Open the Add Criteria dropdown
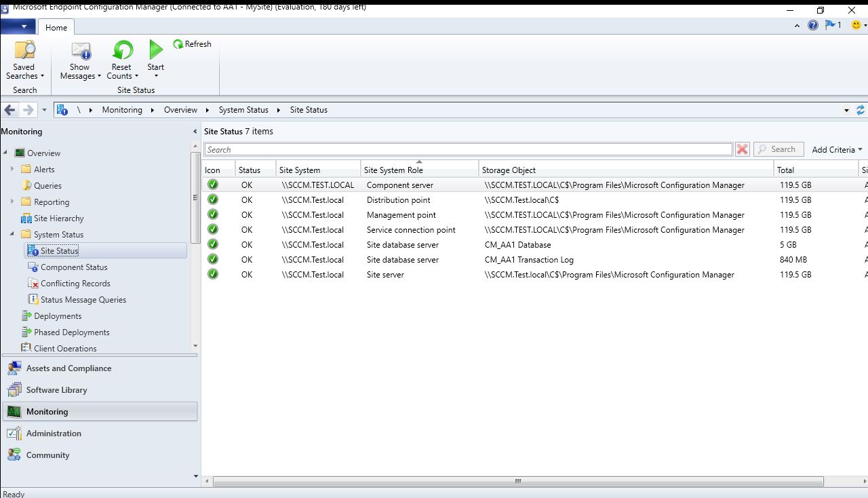The height and width of the screenshot is (498, 868). 837,149
